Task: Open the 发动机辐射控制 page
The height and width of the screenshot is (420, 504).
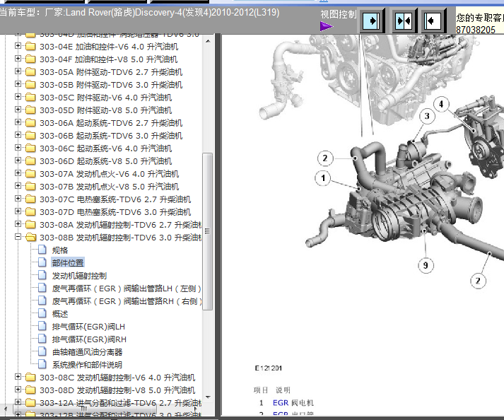Action: pos(79,276)
